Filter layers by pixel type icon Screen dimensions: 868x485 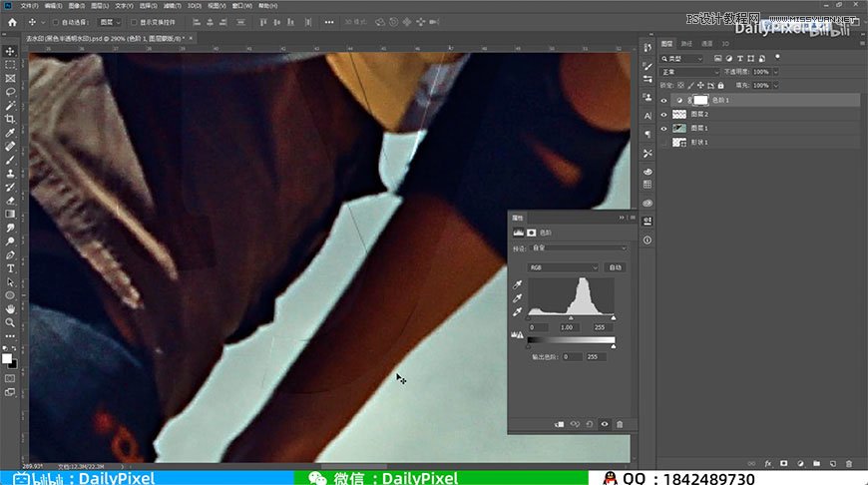coord(718,58)
